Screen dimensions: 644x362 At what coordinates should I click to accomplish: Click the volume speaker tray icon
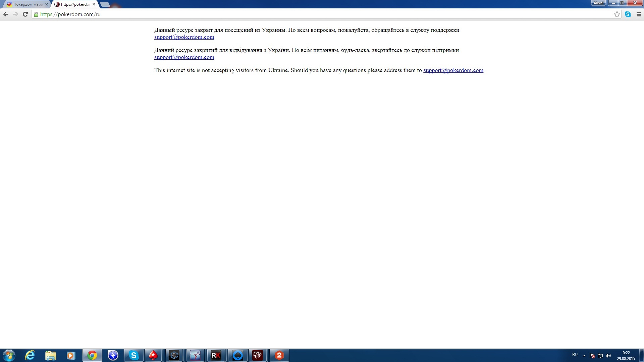pos(608,356)
